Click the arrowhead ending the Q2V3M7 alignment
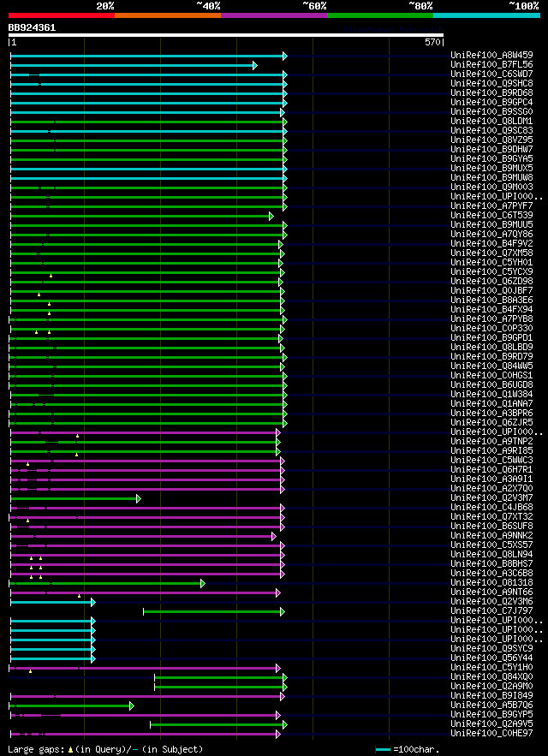Image resolution: width=548 pixels, height=756 pixels. point(139,499)
